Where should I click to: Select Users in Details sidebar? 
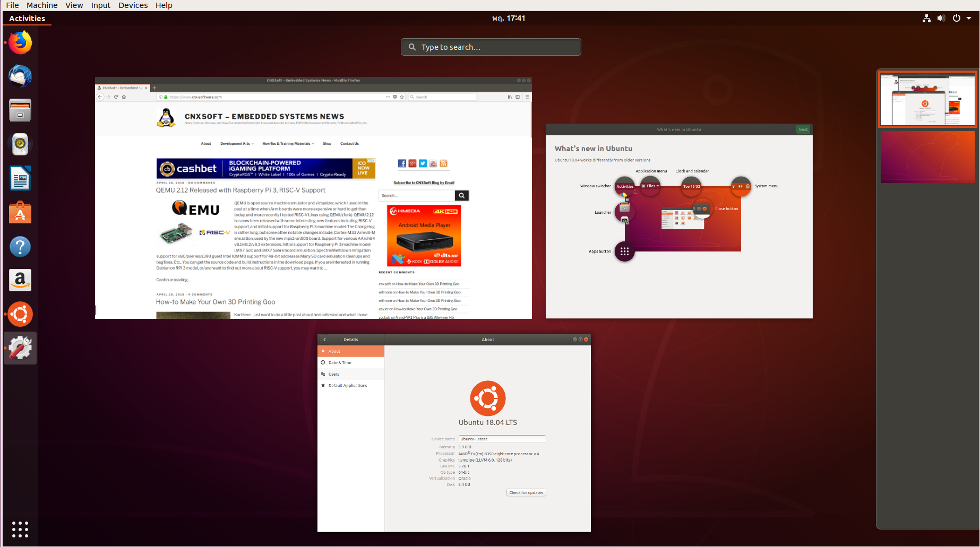pos(351,374)
